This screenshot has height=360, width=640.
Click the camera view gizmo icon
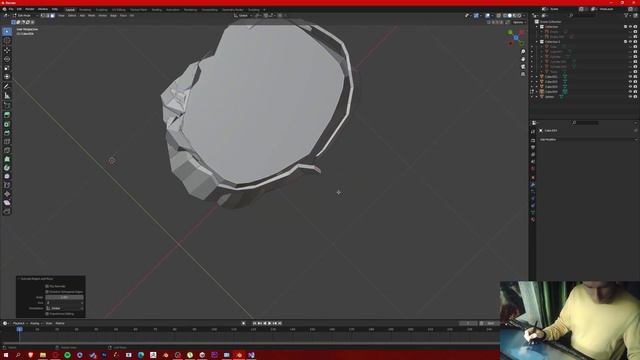pyautogui.click(x=523, y=67)
